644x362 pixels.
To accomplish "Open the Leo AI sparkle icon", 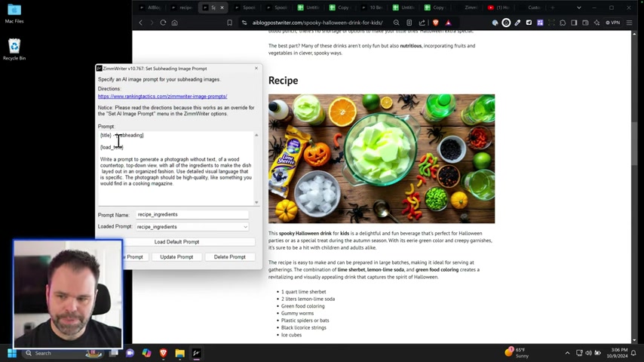I will coord(596,23).
